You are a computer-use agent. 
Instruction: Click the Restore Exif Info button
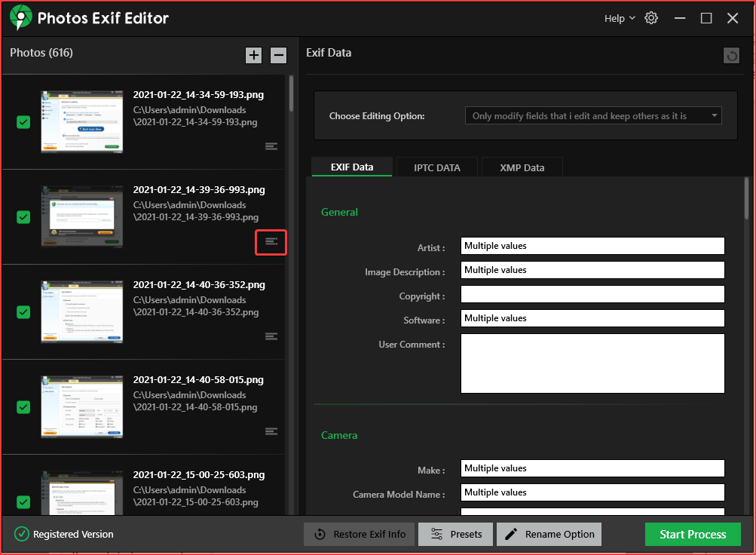pyautogui.click(x=359, y=534)
